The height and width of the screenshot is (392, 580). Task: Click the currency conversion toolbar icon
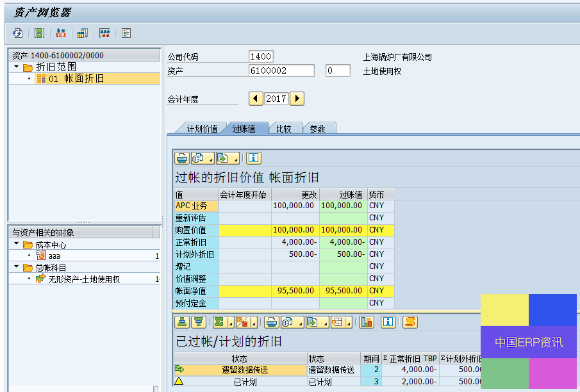[61, 33]
